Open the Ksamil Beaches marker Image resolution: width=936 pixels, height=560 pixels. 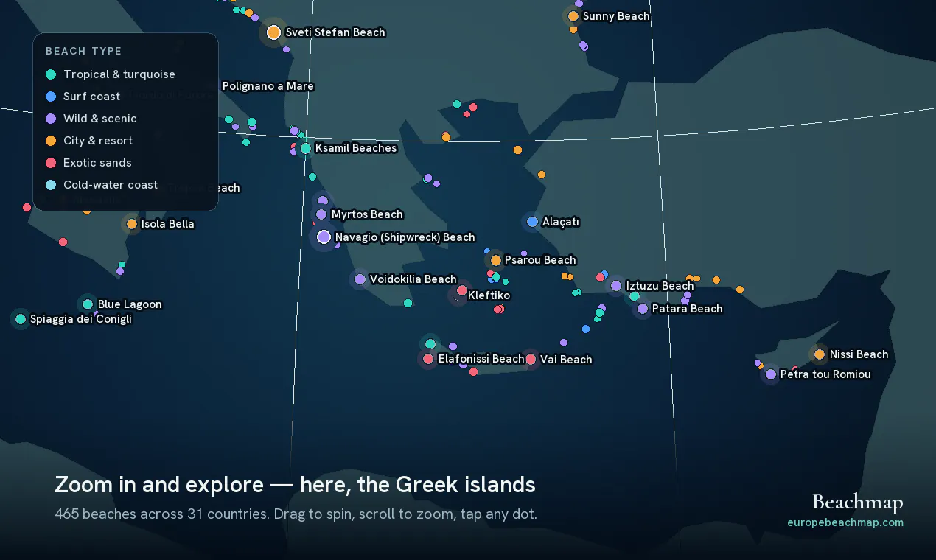(x=306, y=148)
